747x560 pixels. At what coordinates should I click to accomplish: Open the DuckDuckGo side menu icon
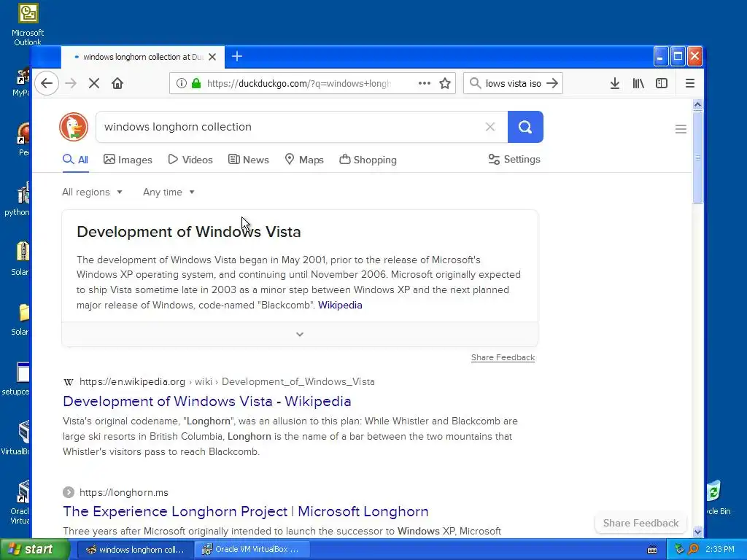[681, 128]
